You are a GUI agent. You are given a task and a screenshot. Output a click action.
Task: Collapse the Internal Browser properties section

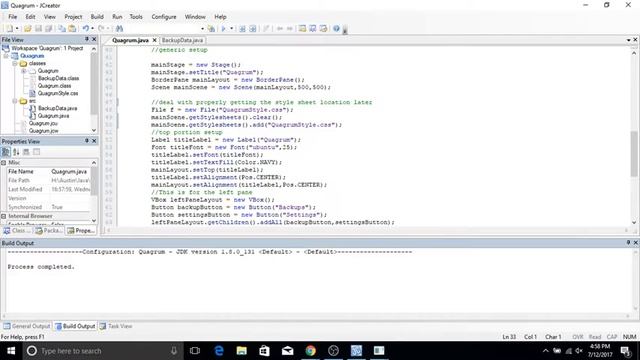[x=4, y=216]
